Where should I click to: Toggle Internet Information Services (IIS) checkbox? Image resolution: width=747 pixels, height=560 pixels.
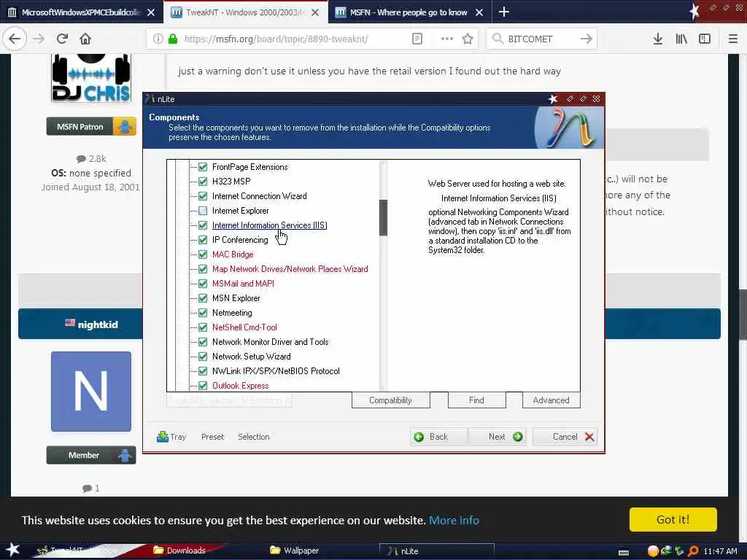(203, 225)
